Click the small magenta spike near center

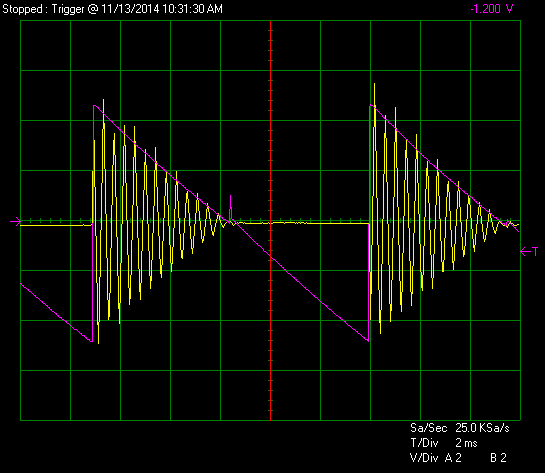click(230, 208)
